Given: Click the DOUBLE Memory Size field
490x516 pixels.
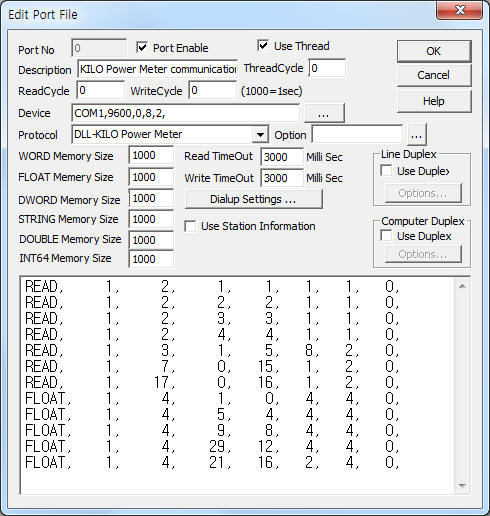Looking at the screenshot, I should point(151,240).
